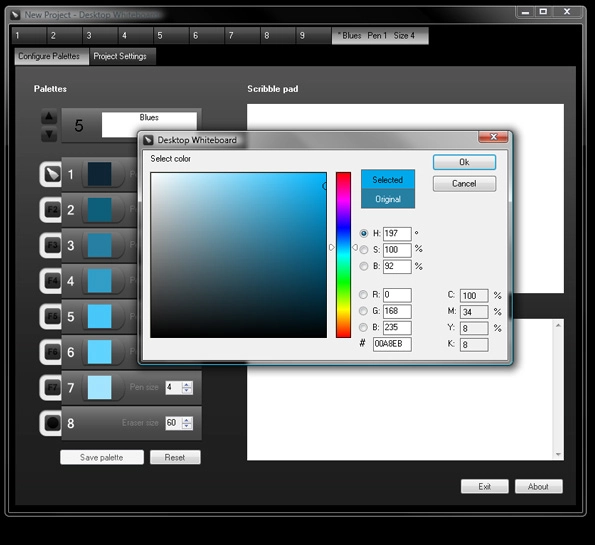
Task: Click pen 7 pale blue swatch
Action: tap(99, 387)
